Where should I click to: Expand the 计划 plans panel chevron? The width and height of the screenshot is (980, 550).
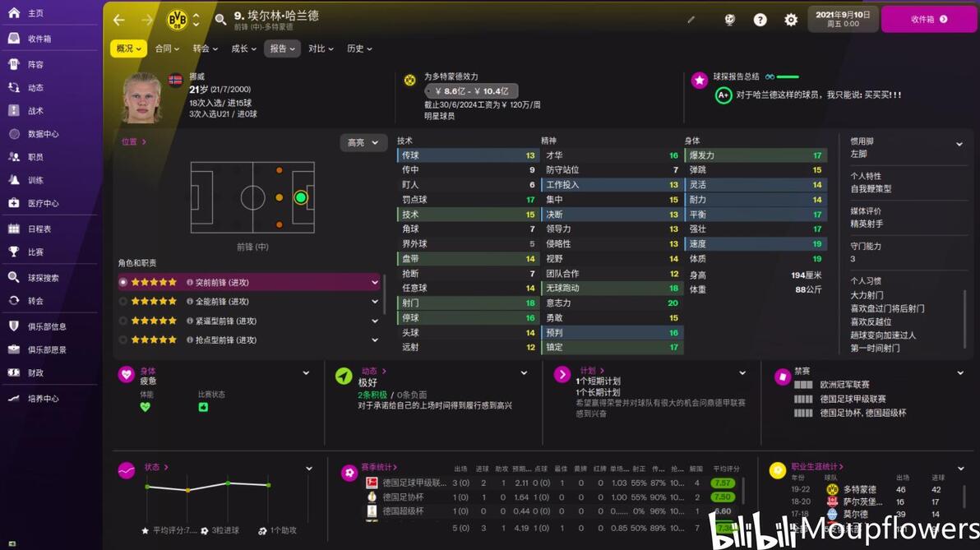(742, 373)
